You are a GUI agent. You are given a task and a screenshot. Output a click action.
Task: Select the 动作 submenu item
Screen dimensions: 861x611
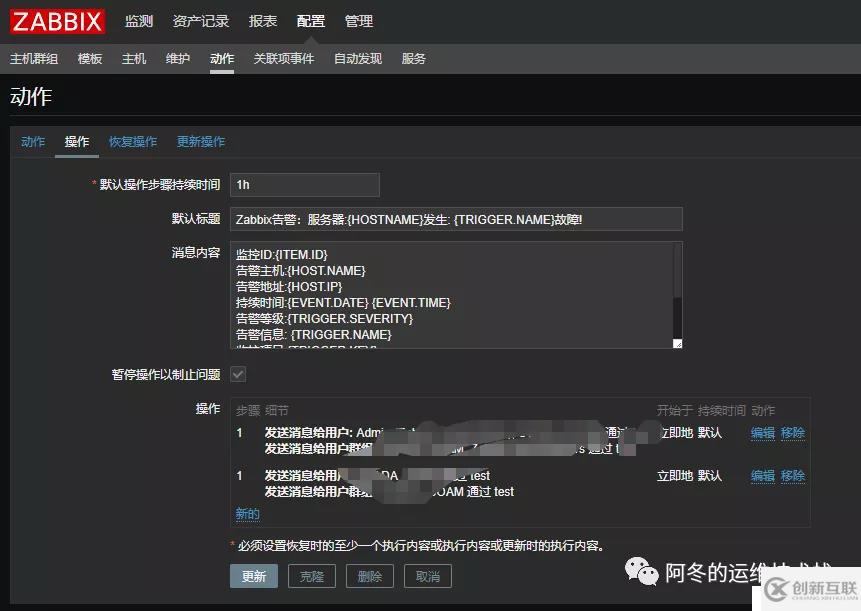tap(222, 59)
